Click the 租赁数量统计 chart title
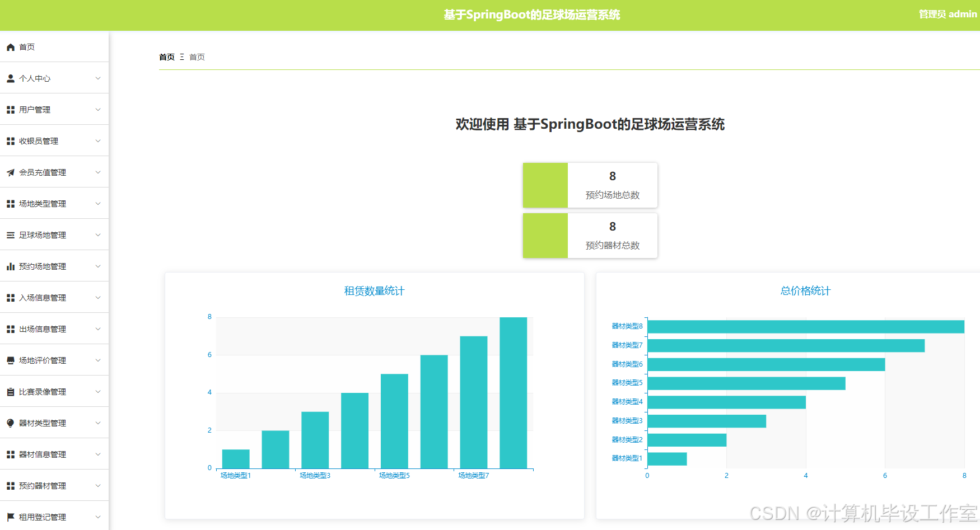980x530 pixels. (x=374, y=291)
